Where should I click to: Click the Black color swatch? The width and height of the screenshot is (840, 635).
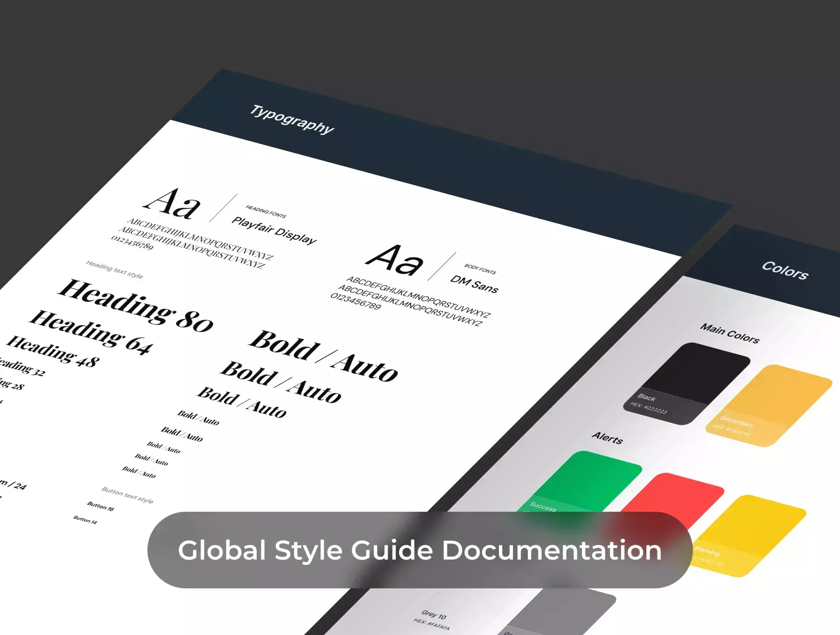pyautogui.click(x=687, y=384)
